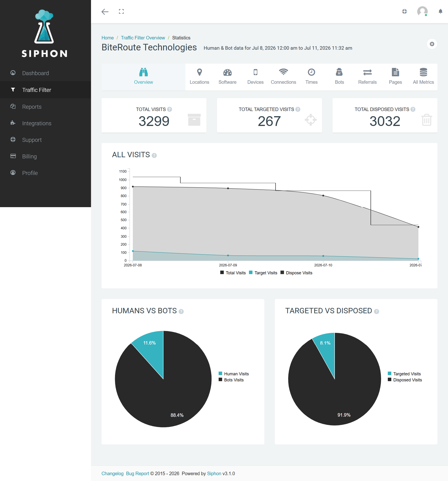Switch to the Pages tab
The width and height of the screenshot is (448, 481).
(x=395, y=77)
